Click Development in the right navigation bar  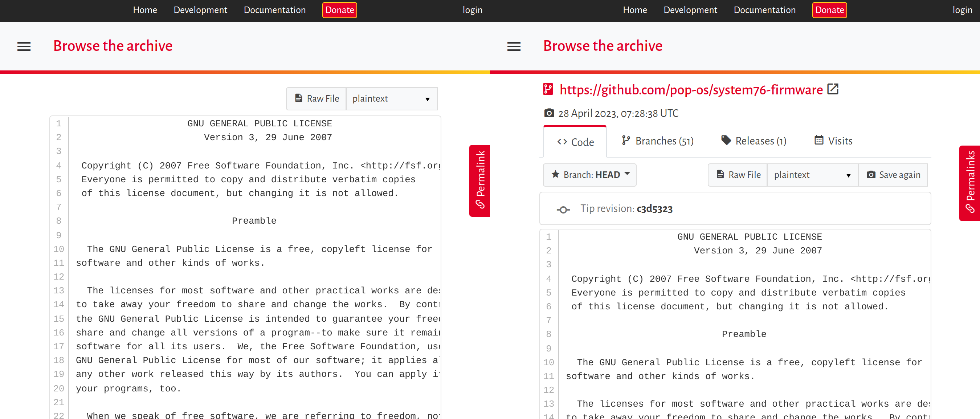tap(690, 10)
